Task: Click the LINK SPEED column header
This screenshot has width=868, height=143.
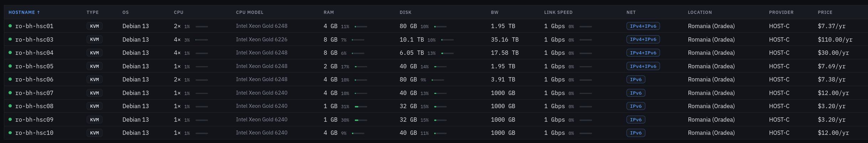Action: (558, 12)
